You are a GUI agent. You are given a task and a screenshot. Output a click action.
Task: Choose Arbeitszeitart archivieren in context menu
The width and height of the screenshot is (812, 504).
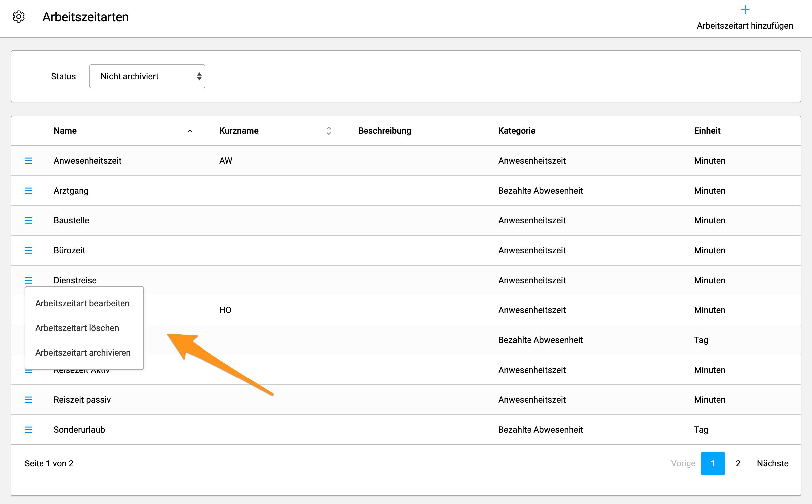click(x=83, y=353)
